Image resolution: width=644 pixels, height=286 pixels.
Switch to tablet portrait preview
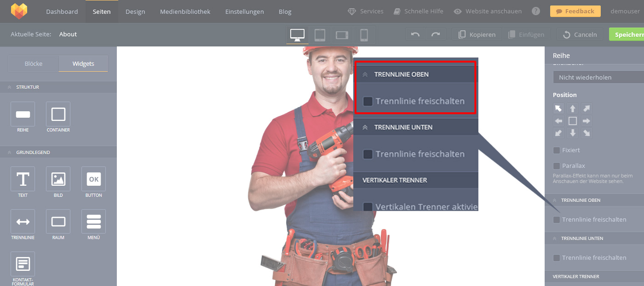click(x=320, y=35)
